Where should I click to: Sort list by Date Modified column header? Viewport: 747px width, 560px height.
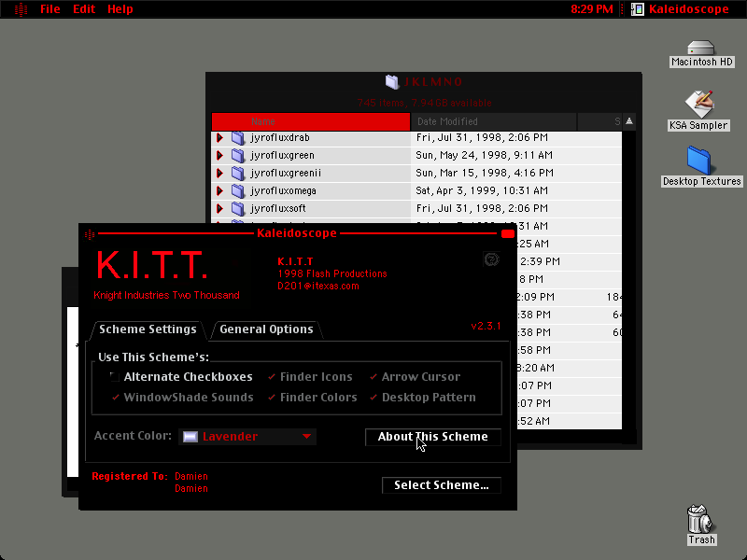tap(494, 121)
